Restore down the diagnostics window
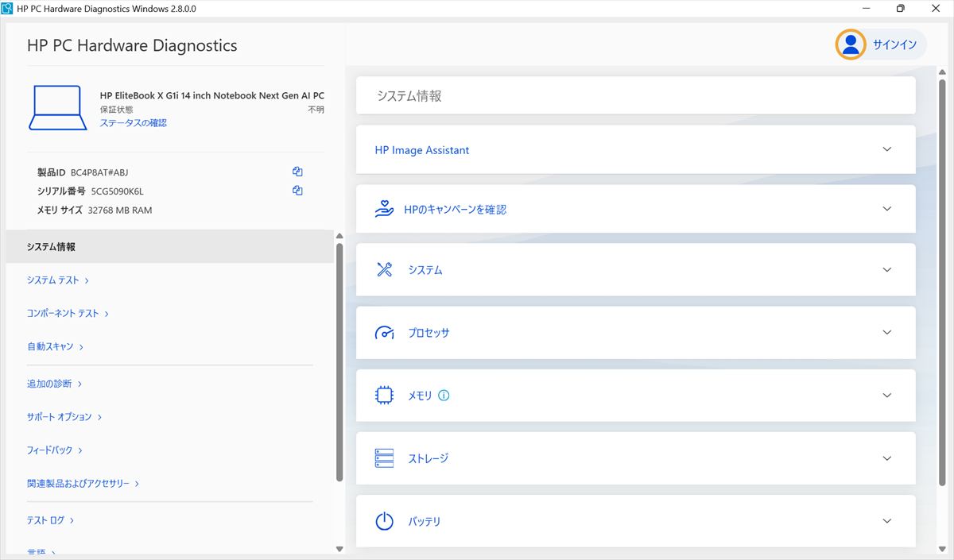The width and height of the screenshot is (954, 560). point(901,9)
